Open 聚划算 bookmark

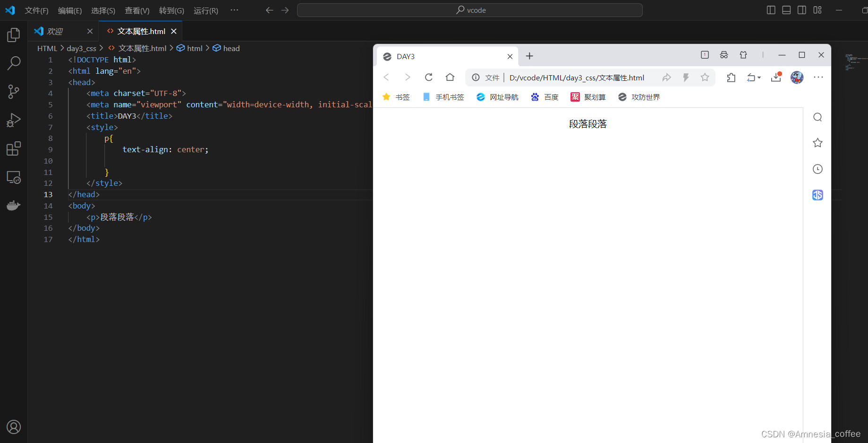coord(588,97)
